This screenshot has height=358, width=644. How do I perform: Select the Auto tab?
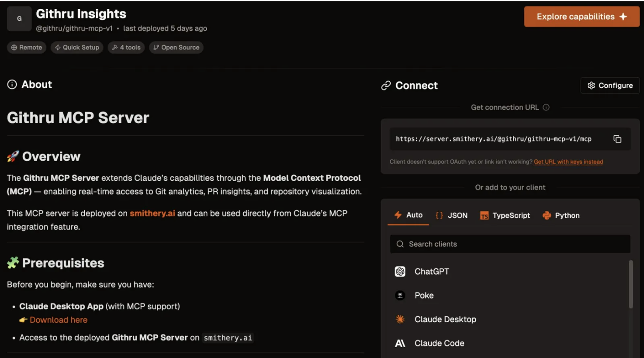(408, 215)
